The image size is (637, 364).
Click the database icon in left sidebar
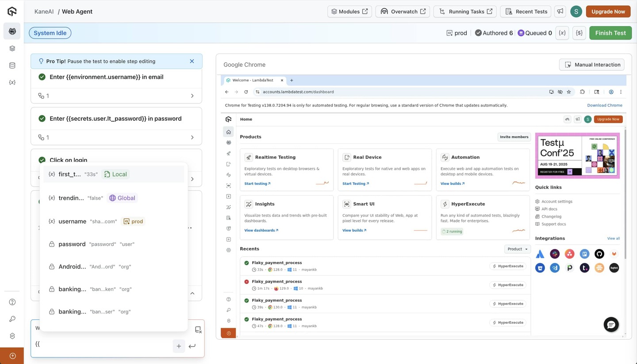12,65
